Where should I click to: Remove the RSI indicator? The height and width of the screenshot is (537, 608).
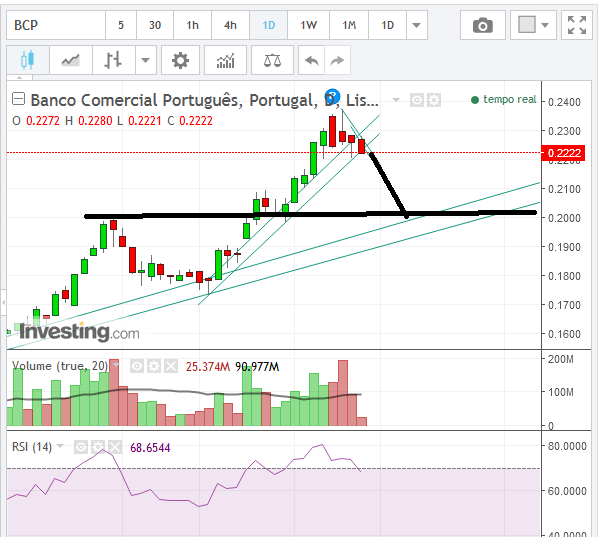(115, 447)
